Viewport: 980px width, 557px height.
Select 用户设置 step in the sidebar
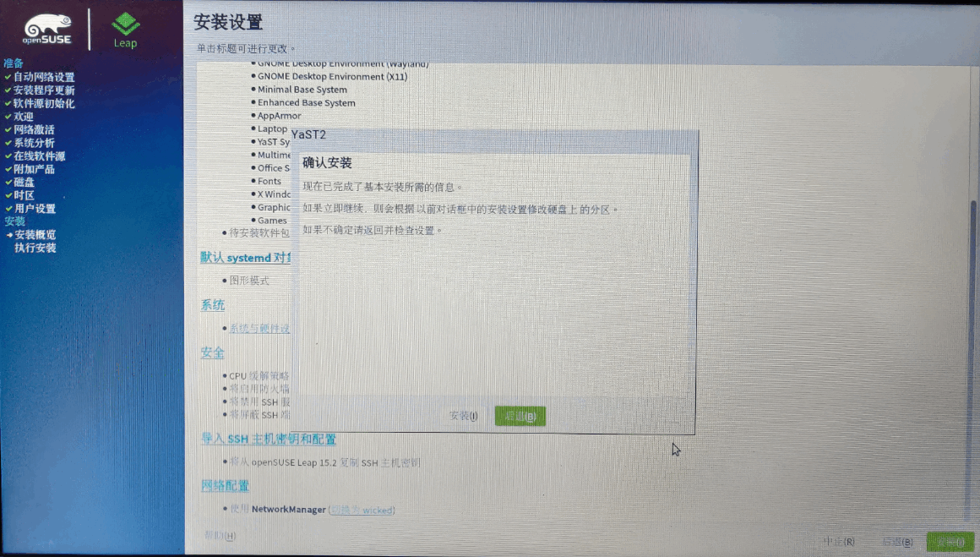click(x=35, y=208)
